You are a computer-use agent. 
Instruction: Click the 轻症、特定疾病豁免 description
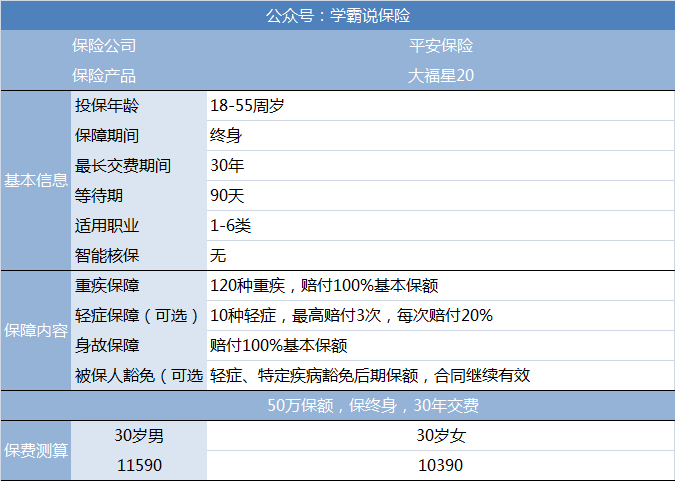[x=370, y=376]
